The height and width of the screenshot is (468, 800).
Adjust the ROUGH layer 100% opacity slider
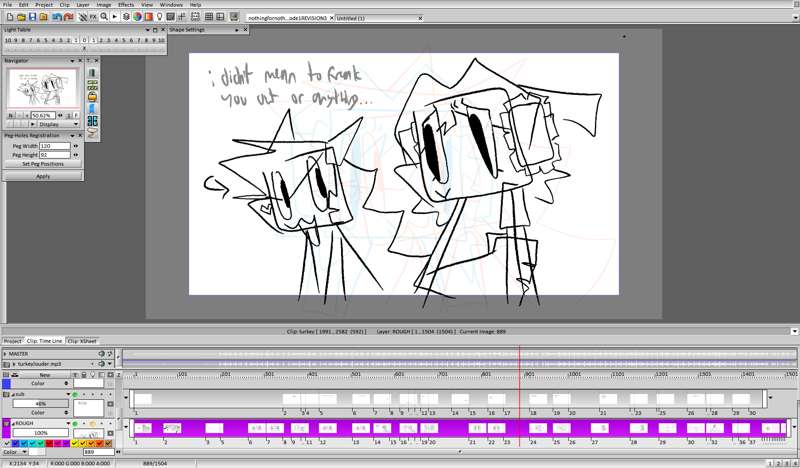(41, 433)
